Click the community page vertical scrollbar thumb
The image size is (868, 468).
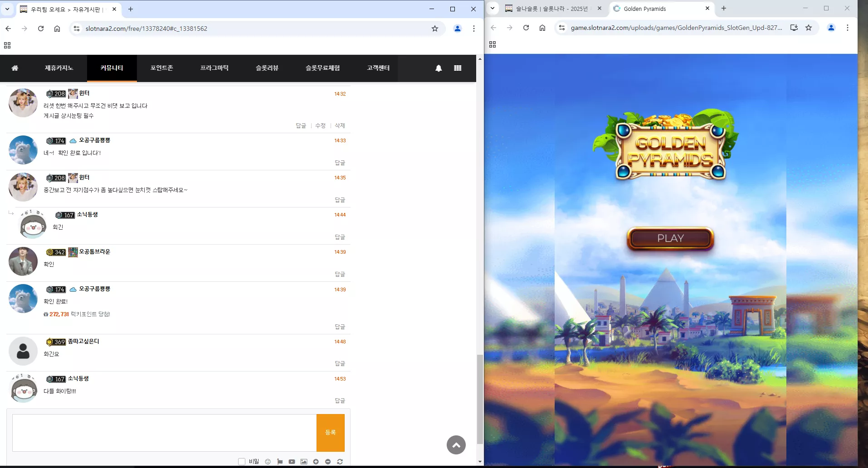pos(480,399)
